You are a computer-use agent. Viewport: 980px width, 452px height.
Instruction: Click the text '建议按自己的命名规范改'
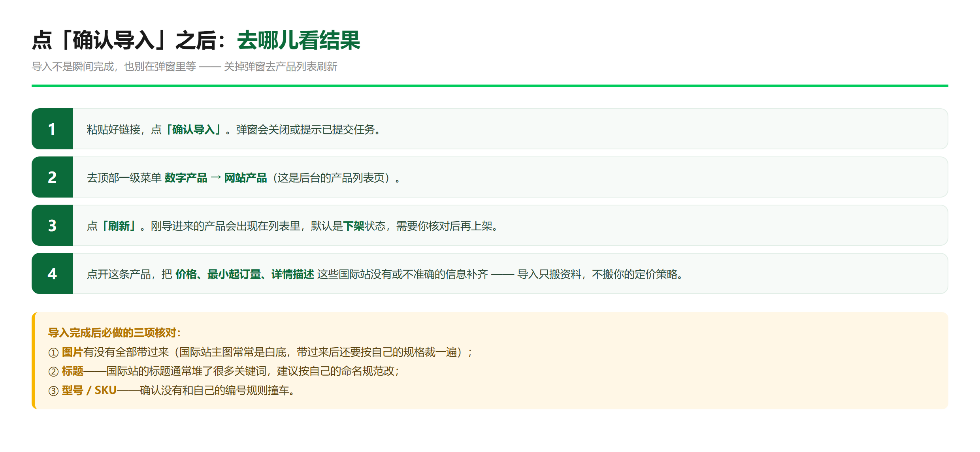[x=335, y=371]
